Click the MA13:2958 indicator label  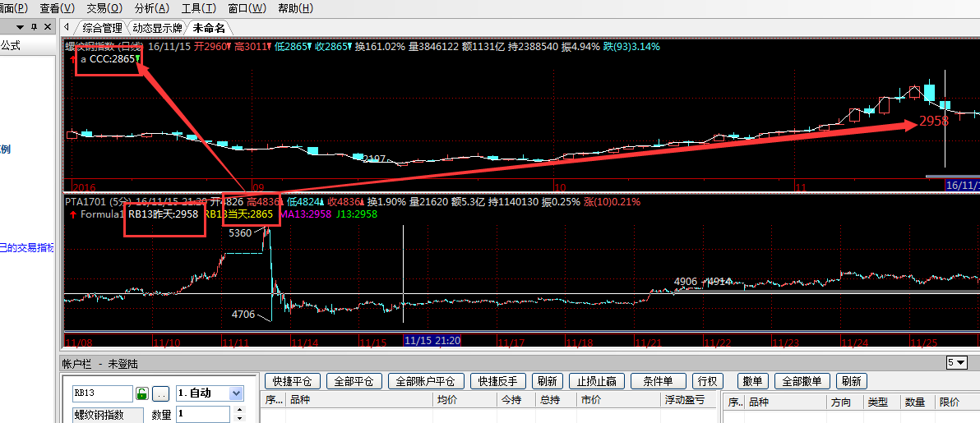(x=306, y=214)
